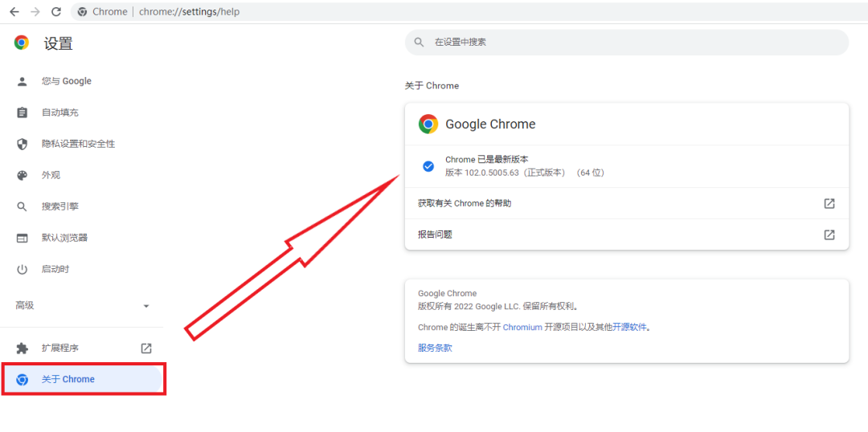Open the 报告问题 row
The width and height of the screenshot is (868, 432).
[627, 234]
